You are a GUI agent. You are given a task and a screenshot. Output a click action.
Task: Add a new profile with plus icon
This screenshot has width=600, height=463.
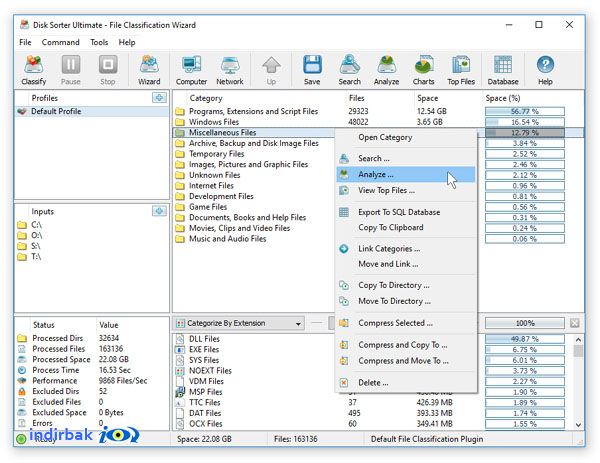click(159, 98)
